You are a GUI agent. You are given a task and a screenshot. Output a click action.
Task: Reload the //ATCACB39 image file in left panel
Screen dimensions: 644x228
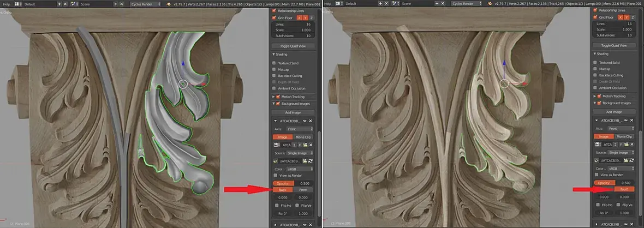click(311, 161)
